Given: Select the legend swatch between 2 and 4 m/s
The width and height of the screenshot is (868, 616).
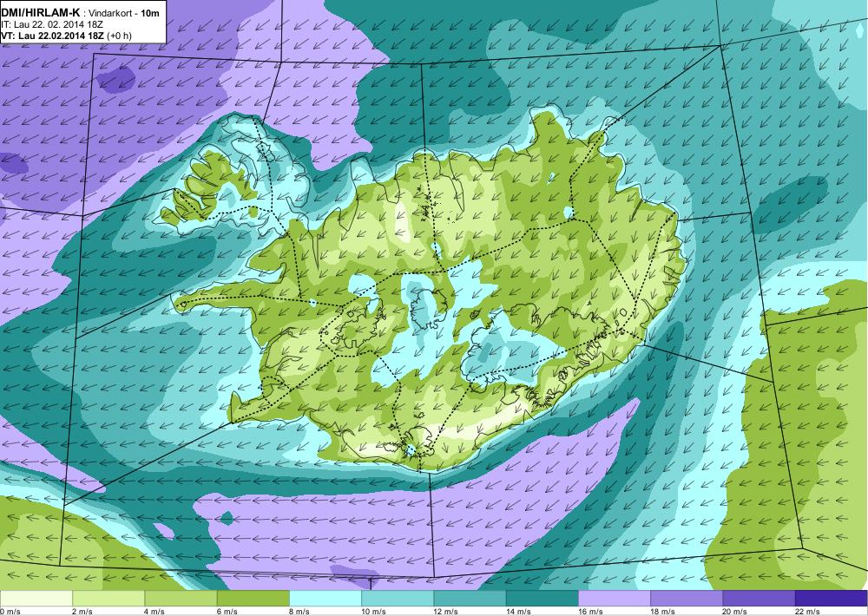Looking at the screenshot, I should point(108,599).
